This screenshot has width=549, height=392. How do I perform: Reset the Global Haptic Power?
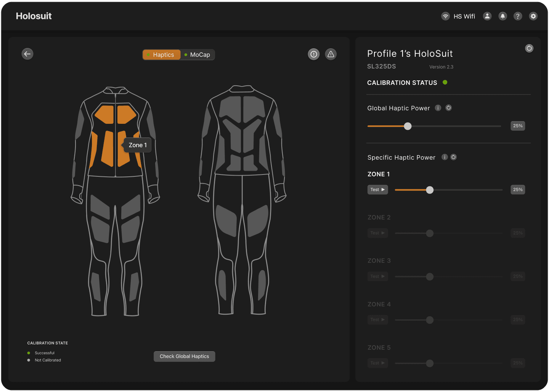(x=449, y=108)
